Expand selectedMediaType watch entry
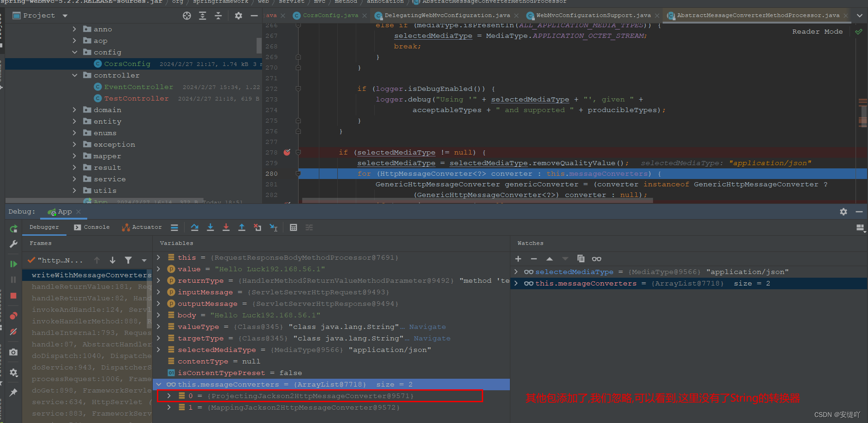The image size is (868, 423). point(516,272)
